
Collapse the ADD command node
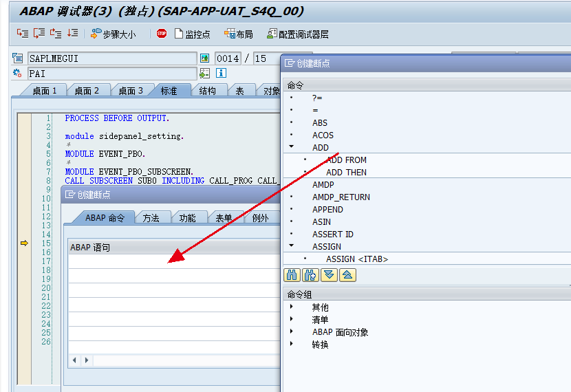pyautogui.click(x=291, y=146)
